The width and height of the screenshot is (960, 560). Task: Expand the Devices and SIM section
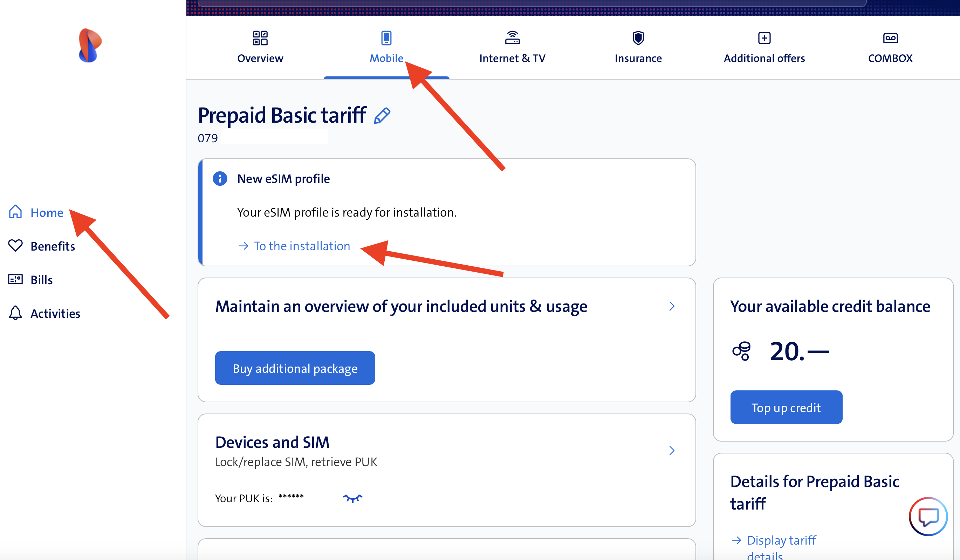pos(672,451)
